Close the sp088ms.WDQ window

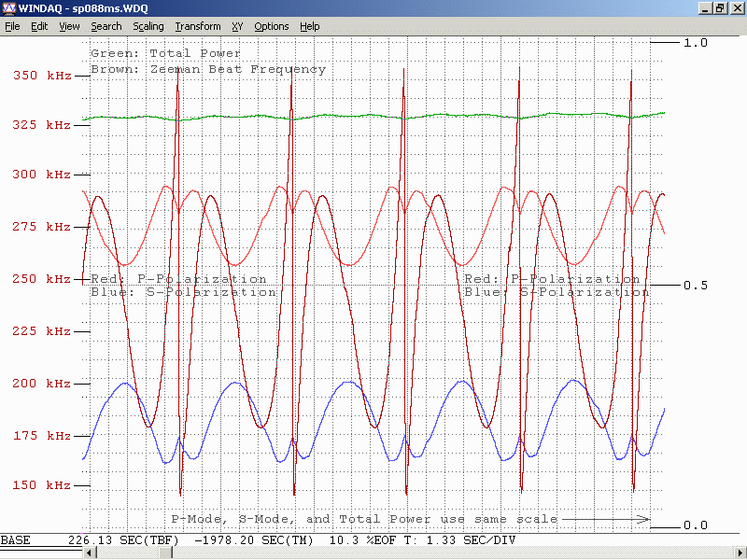pos(737,7)
